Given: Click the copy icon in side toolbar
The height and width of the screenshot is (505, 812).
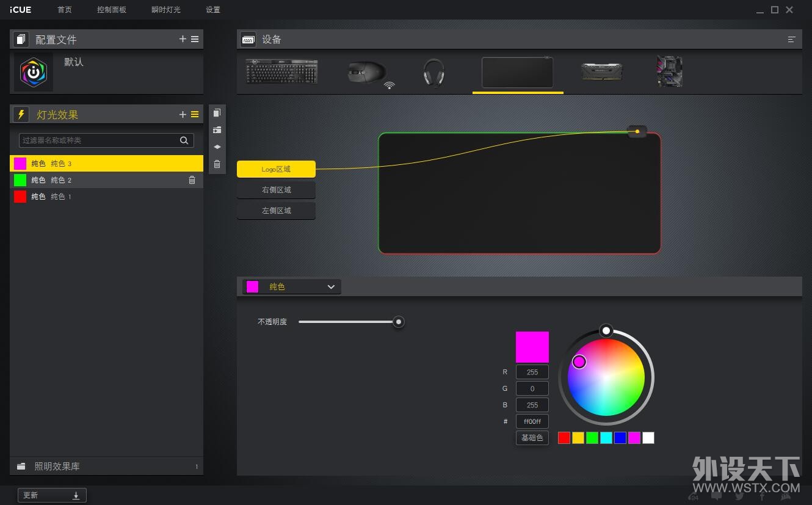Looking at the screenshot, I should tap(217, 113).
